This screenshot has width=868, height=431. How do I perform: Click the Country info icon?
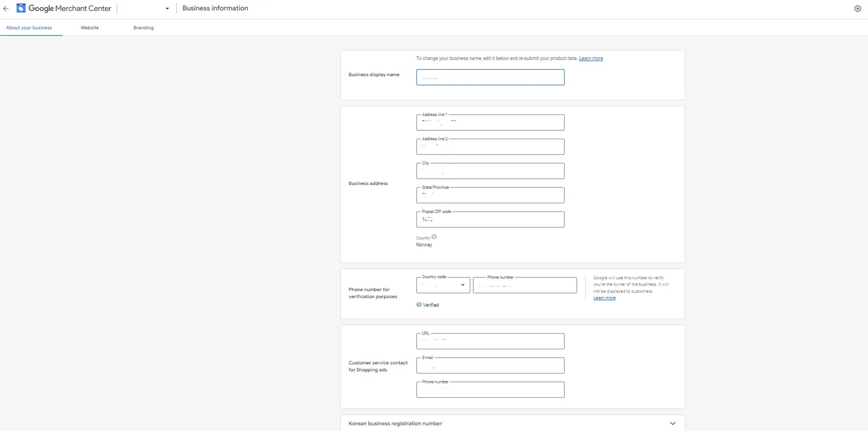[x=434, y=237]
